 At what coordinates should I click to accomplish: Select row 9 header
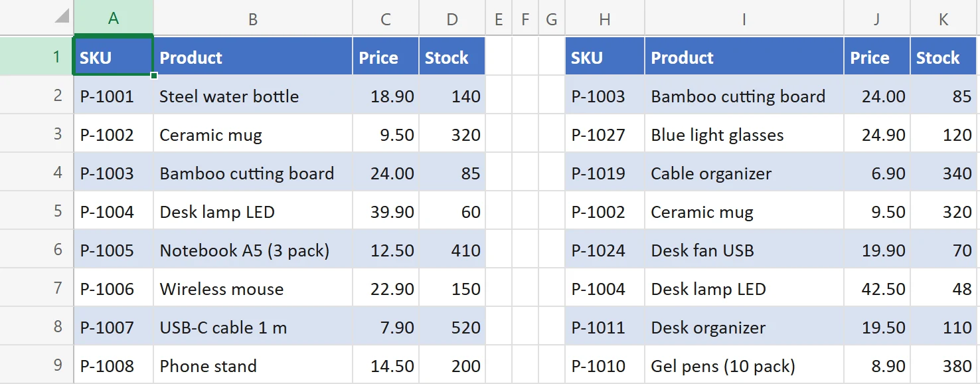pyautogui.click(x=37, y=364)
